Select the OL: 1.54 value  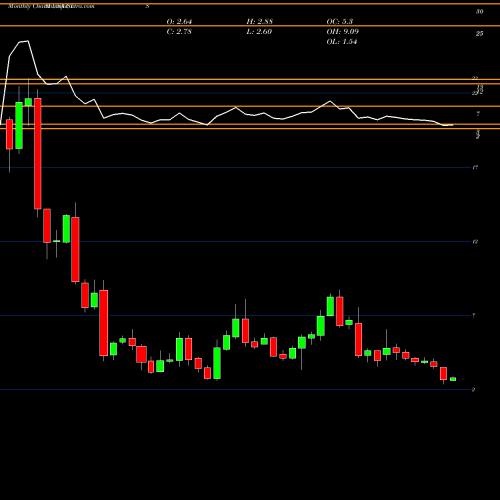(x=342, y=41)
